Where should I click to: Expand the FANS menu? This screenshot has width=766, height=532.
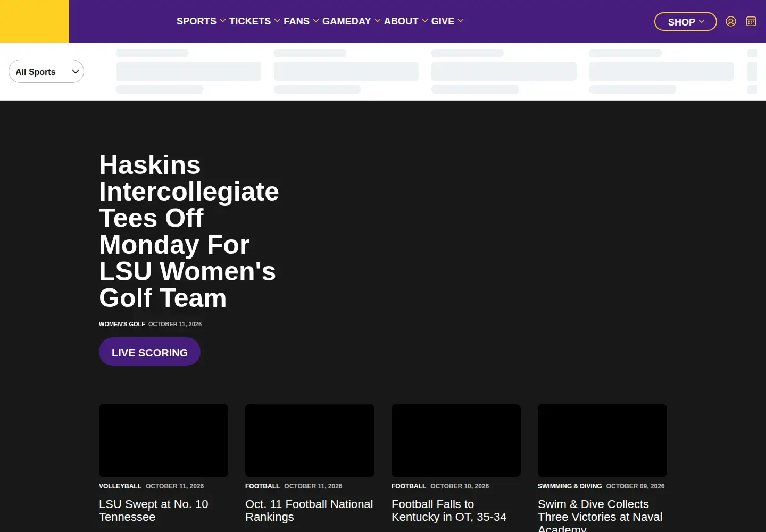tap(301, 21)
